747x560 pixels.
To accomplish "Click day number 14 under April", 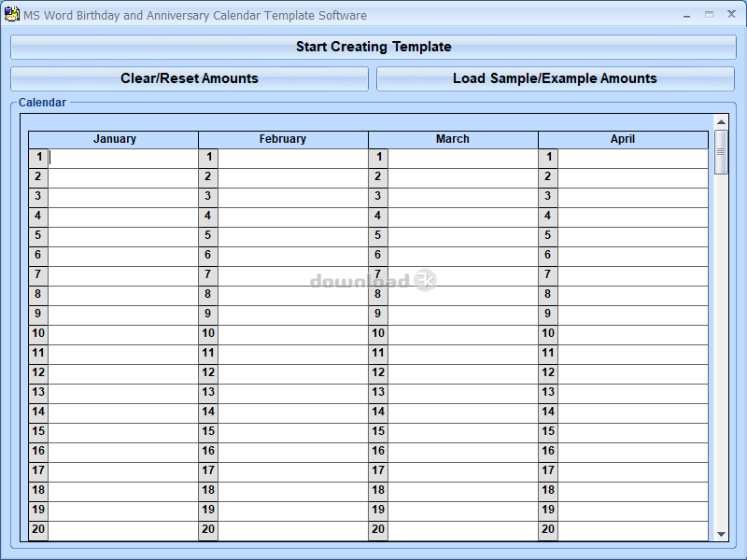I will point(548,413).
